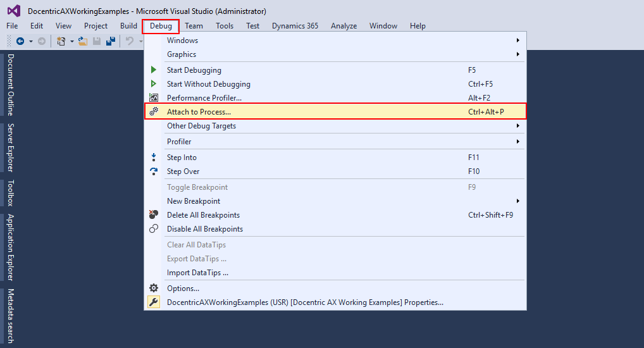Screen dimensions: 644x348
Task: Click the Undo arrow icon
Action: click(x=130, y=41)
